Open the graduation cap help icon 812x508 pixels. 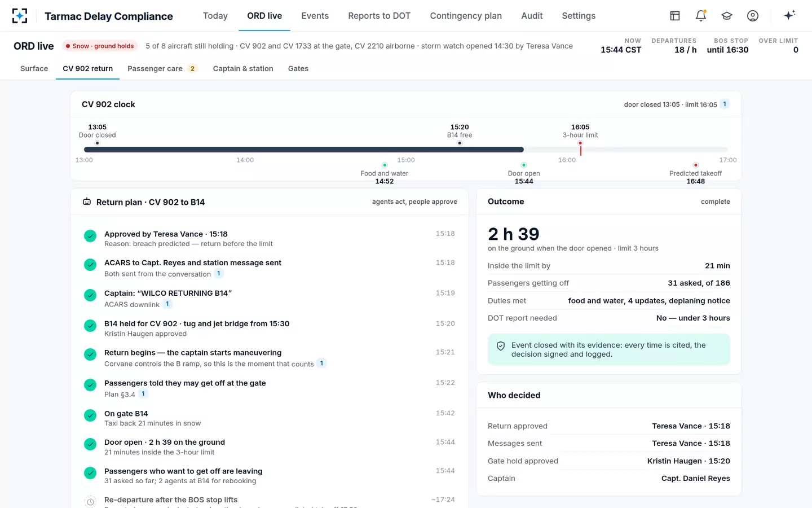point(727,16)
